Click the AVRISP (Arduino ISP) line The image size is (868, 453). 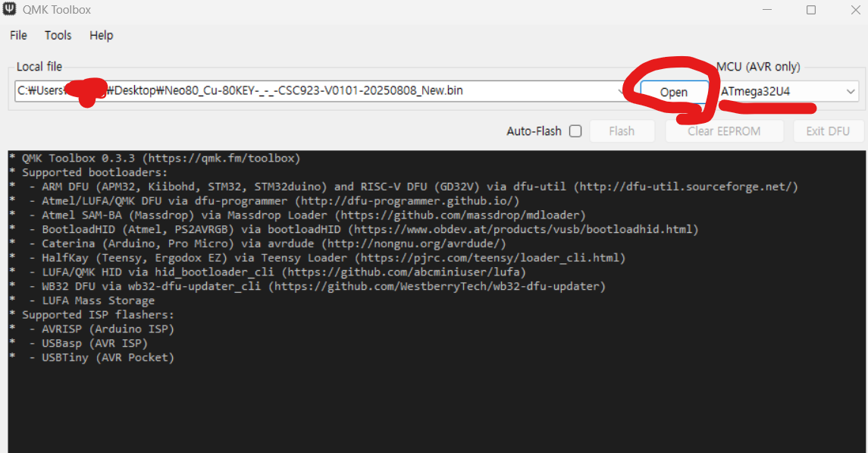coord(102,329)
